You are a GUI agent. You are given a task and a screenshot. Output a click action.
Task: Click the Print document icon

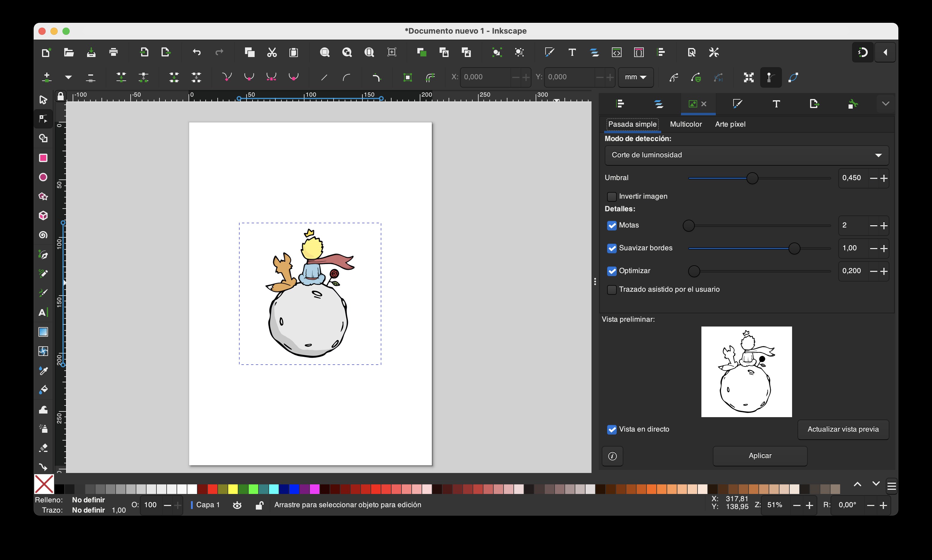coord(113,52)
